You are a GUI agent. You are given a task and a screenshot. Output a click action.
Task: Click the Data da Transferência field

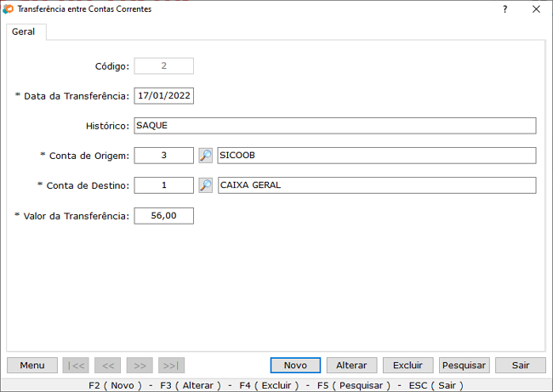164,96
